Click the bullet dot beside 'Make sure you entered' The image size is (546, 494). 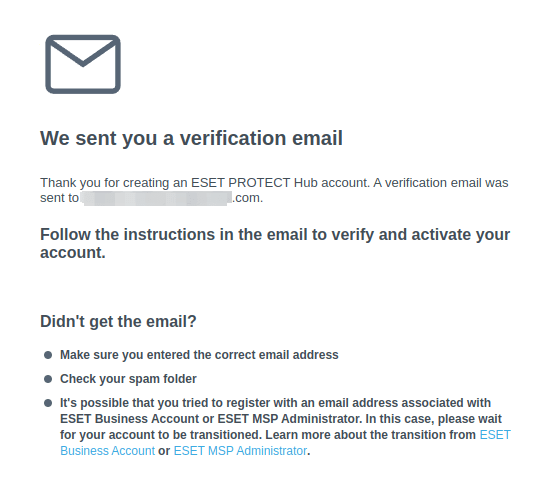tap(48, 355)
